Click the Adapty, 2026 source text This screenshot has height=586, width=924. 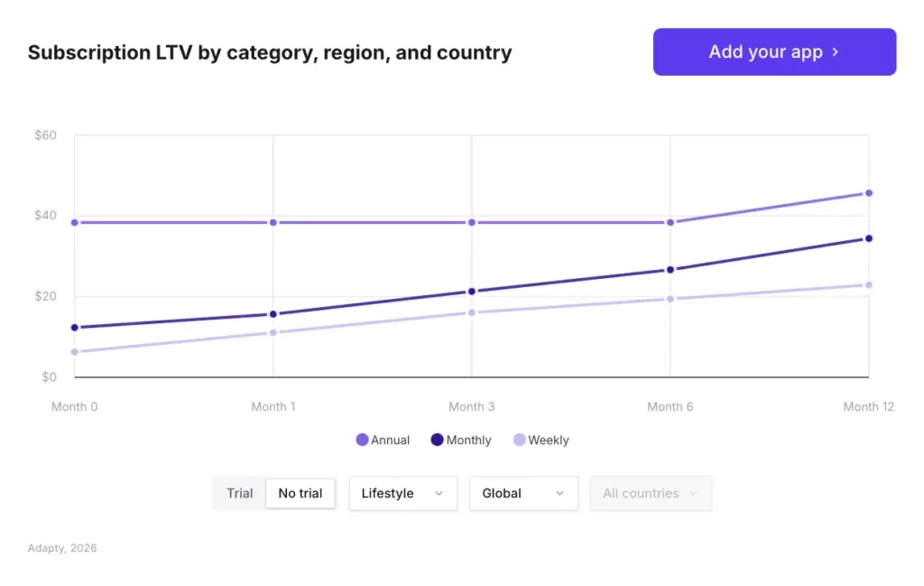point(61,547)
